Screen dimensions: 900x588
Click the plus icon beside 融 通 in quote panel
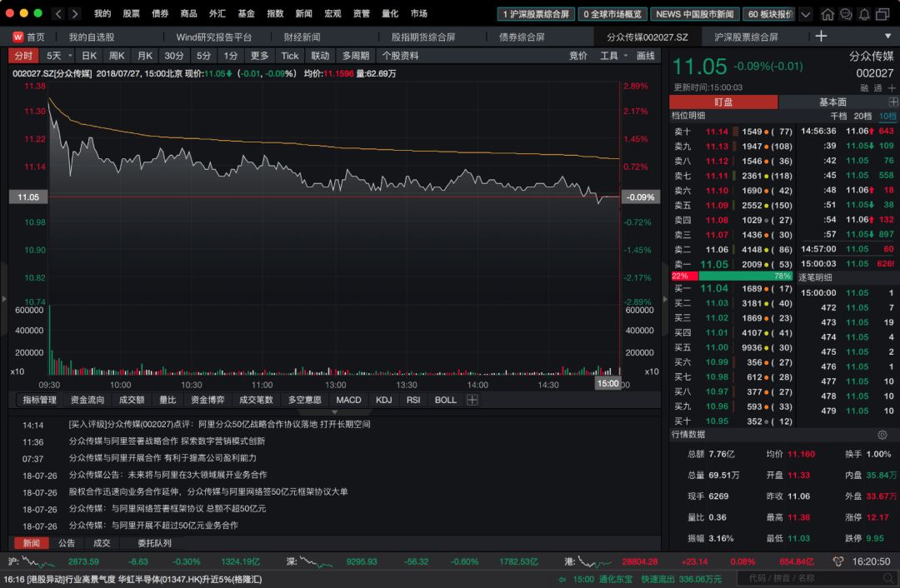892,87
